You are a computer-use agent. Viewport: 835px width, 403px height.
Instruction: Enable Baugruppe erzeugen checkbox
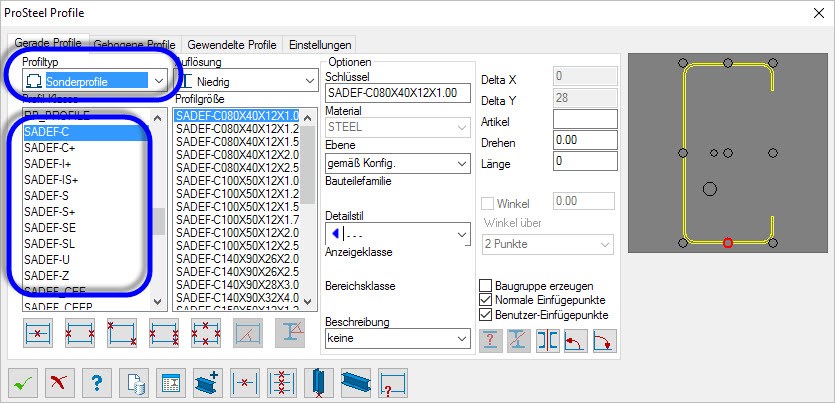[486, 286]
